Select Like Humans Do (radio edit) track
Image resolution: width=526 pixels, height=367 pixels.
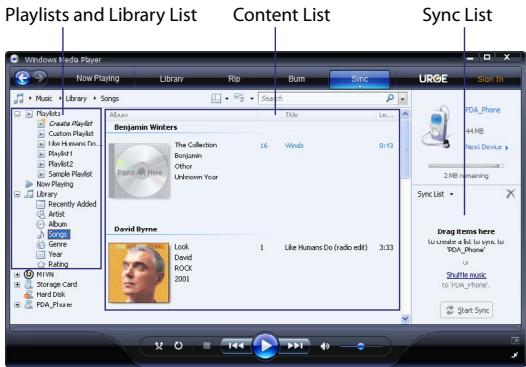click(325, 248)
